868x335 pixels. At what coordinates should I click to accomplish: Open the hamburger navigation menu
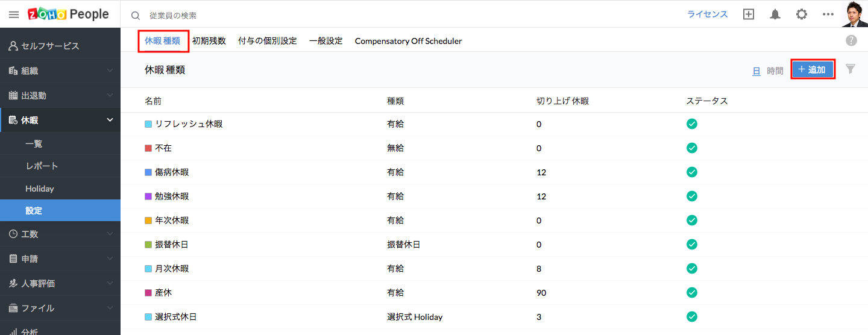pos(14,14)
